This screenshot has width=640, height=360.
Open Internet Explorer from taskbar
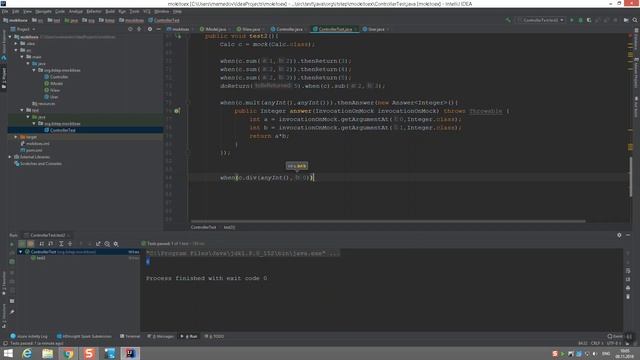point(27,353)
